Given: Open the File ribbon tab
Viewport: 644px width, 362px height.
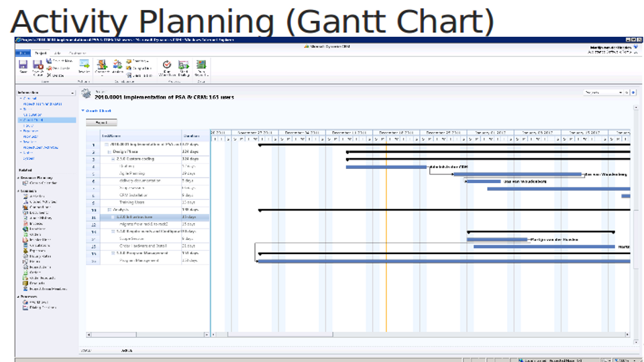Looking at the screenshot, I should tap(23, 52).
